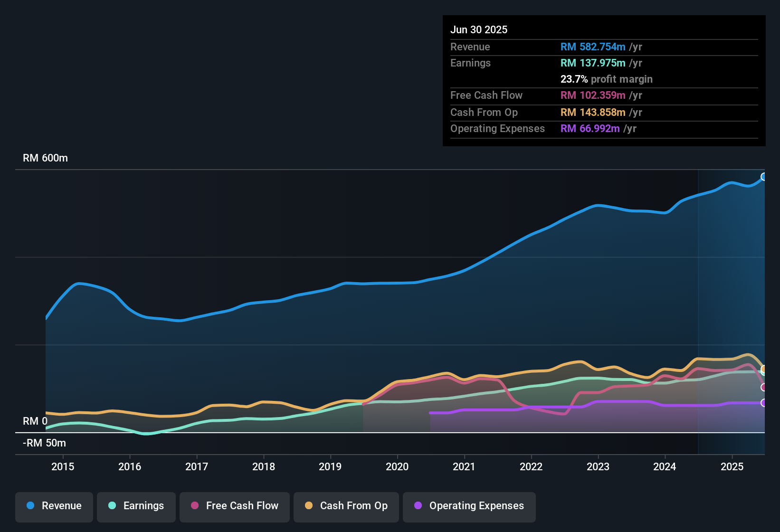This screenshot has width=780, height=532.
Task: Click the teal Earnings legend dot
Action: point(112,505)
